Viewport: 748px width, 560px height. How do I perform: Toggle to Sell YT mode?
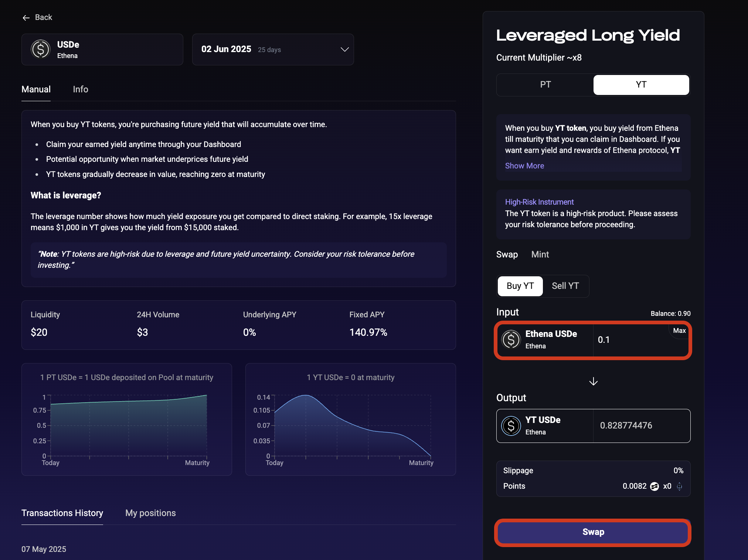point(565,286)
